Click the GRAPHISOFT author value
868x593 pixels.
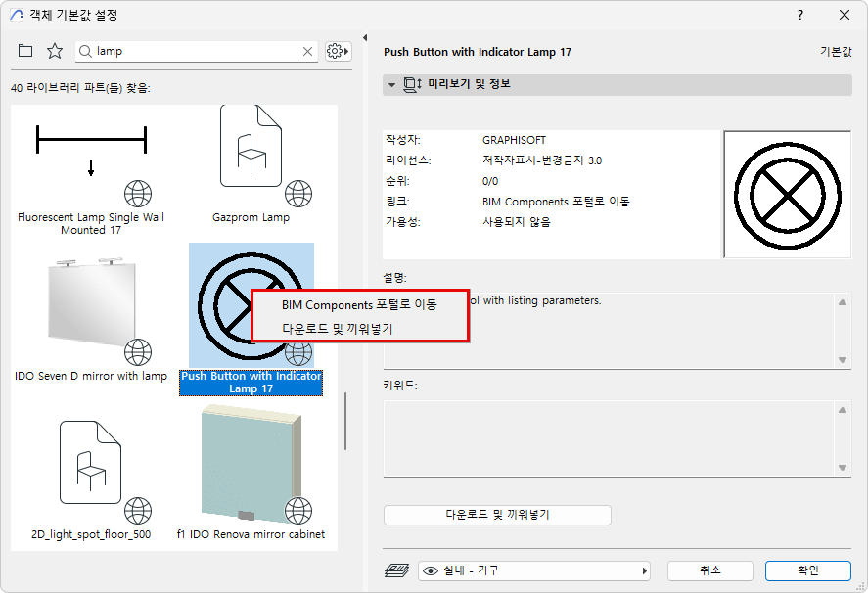[x=514, y=140]
